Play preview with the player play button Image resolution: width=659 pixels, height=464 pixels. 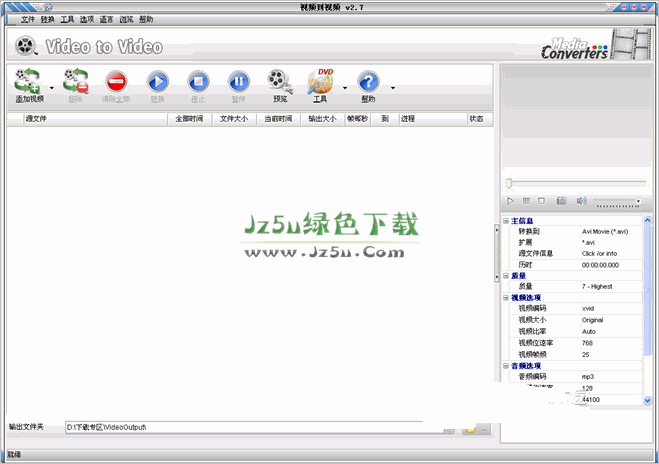coord(510,201)
